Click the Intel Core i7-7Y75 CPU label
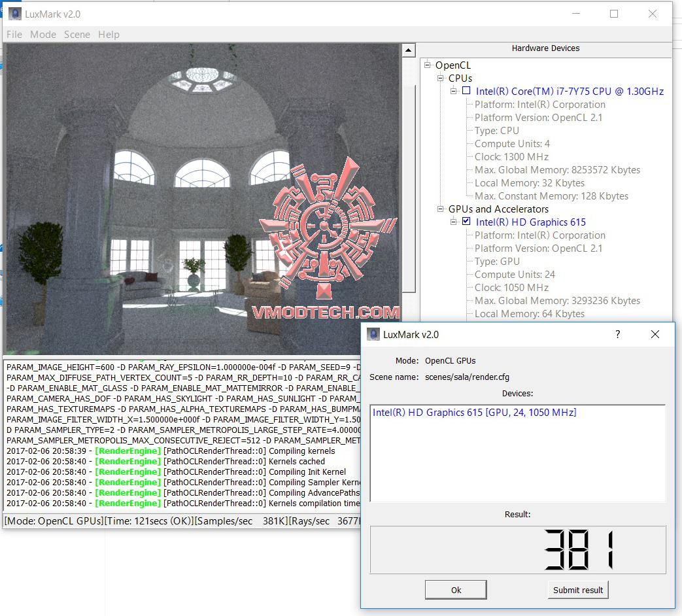Viewport: 682px width, 616px height. (x=570, y=92)
